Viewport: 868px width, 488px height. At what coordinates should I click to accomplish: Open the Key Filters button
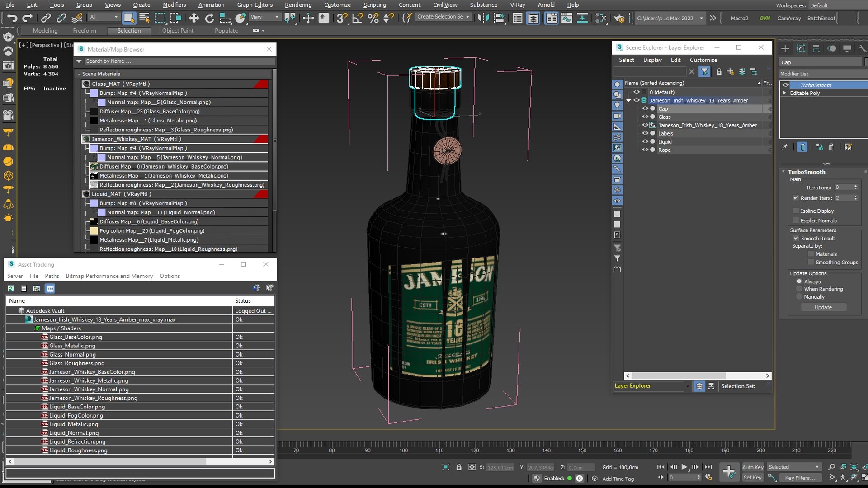tap(800, 478)
